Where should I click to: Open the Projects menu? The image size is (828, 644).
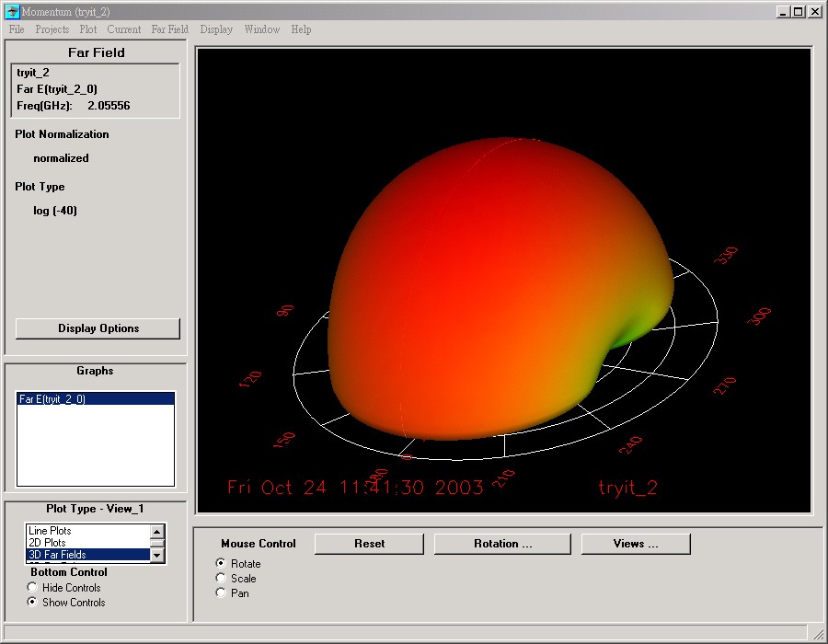(x=52, y=29)
